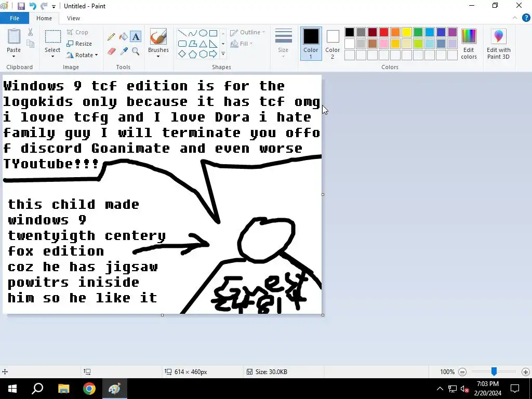Open the notification center icon
Screen dimensions: 532x399
coord(515,389)
